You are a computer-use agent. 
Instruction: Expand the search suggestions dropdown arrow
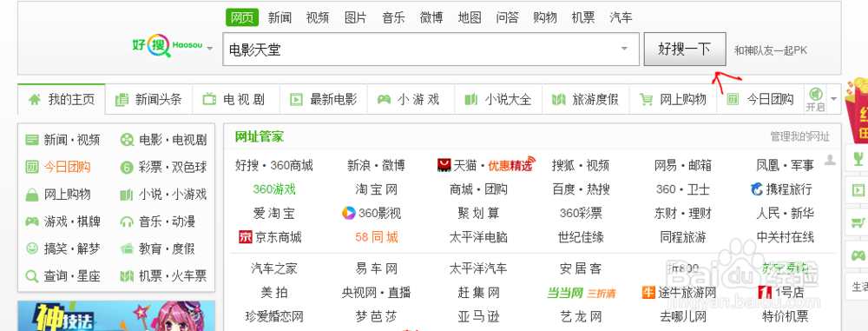pyautogui.click(x=624, y=49)
